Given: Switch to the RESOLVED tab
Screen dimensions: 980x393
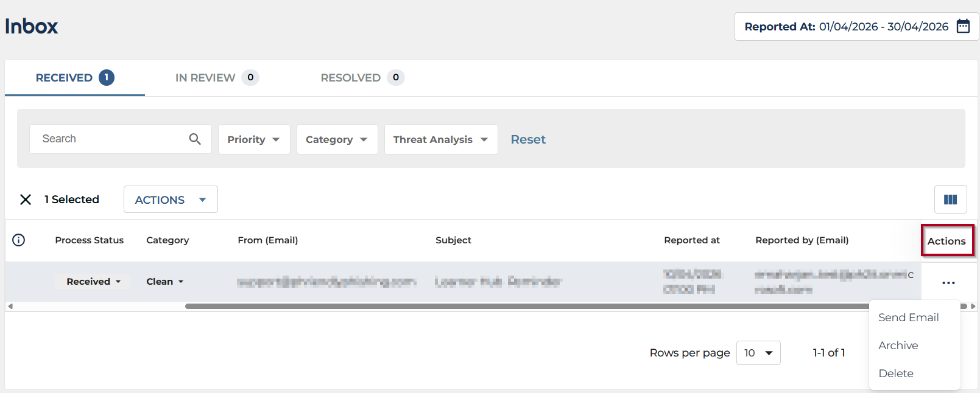Looking at the screenshot, I should pos(362,78).
